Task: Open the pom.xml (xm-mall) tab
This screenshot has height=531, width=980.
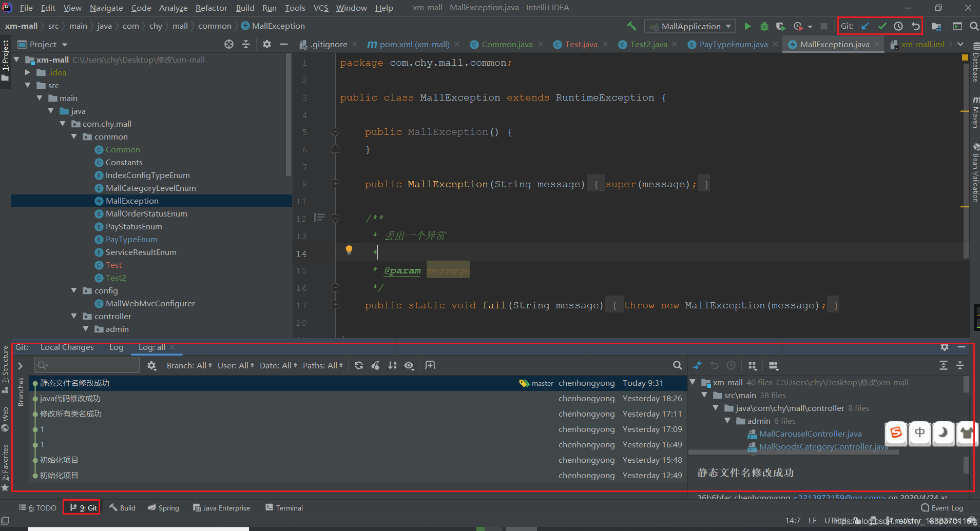Action: (x=414, y=45)
